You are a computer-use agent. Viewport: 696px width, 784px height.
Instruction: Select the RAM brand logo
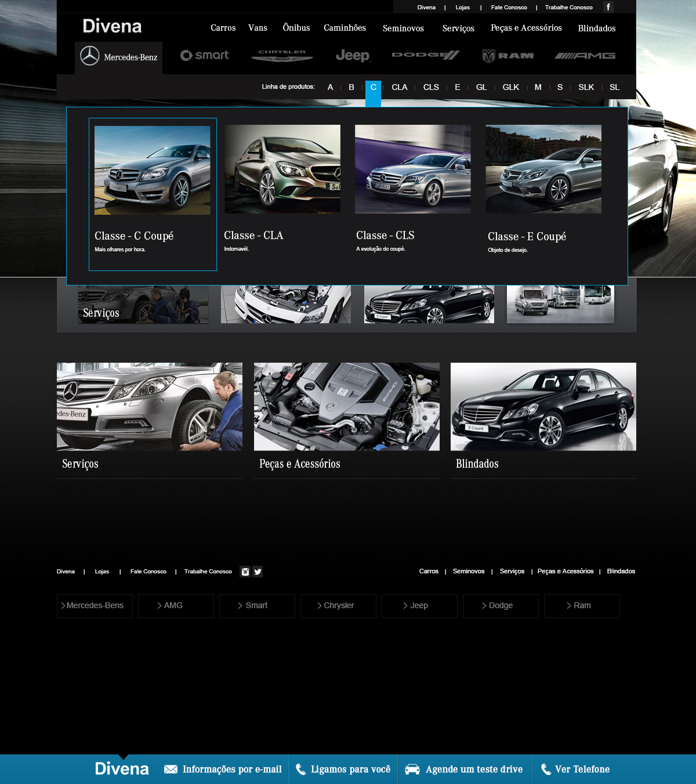pos(508,56)
